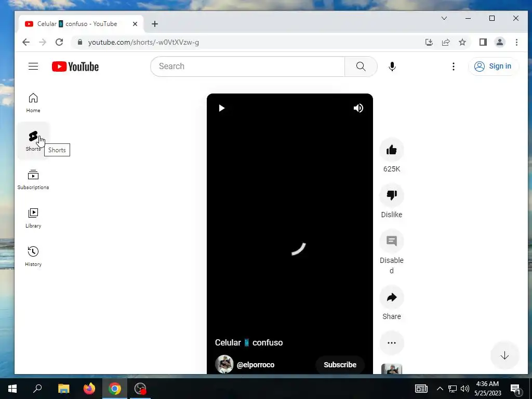Click the YouTube logo

click(75, 66)
